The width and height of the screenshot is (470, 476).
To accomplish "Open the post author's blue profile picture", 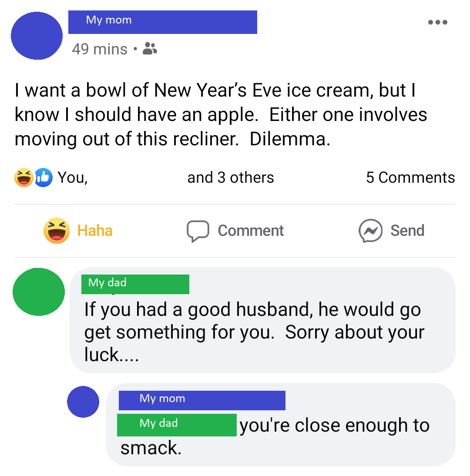I will coord(37,36).
